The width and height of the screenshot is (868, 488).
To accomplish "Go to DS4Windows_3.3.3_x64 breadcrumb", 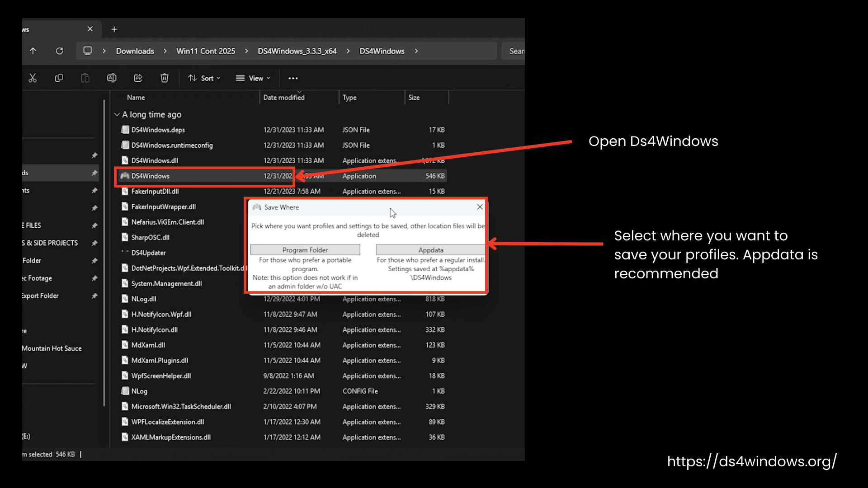I will (297, 51).
